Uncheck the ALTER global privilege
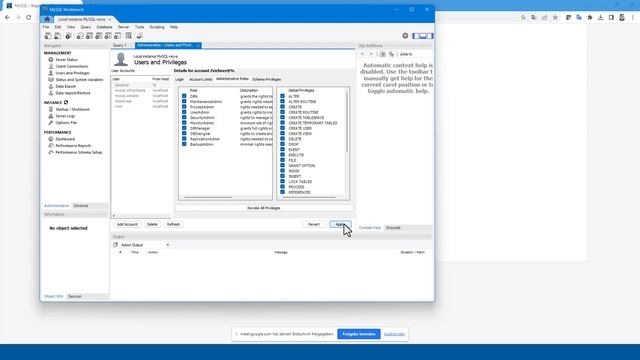 [282, 96]
